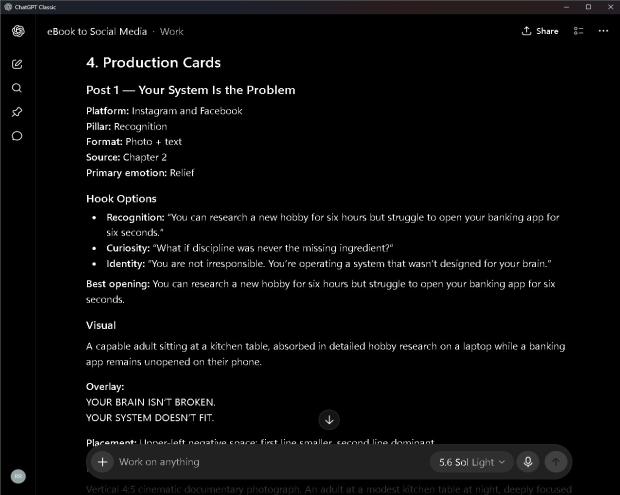Viewport: 620px width, 495px height.
Task: Expand the 5.6 Sol Light model selector
Action: 472,462
